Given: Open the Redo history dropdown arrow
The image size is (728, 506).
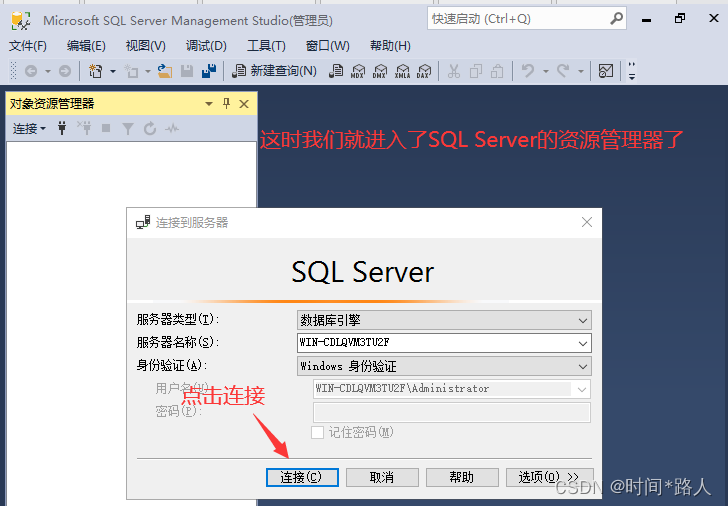Looking at the screenshot, I should pos(581,71).
